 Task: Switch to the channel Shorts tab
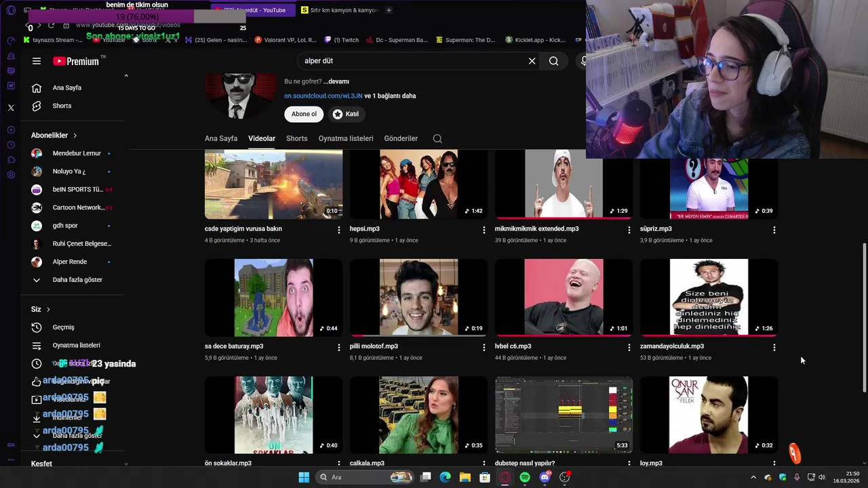point(297,138)
